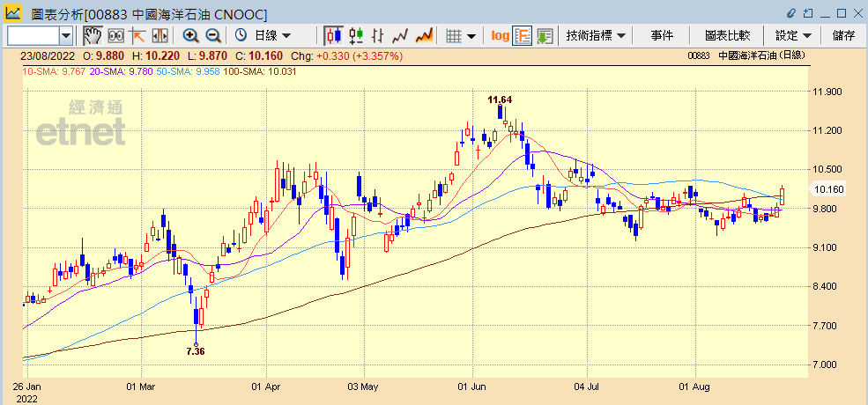This screenshot has height=405, width=868.
Task: Click the grid lines icon
Action: 454,36
